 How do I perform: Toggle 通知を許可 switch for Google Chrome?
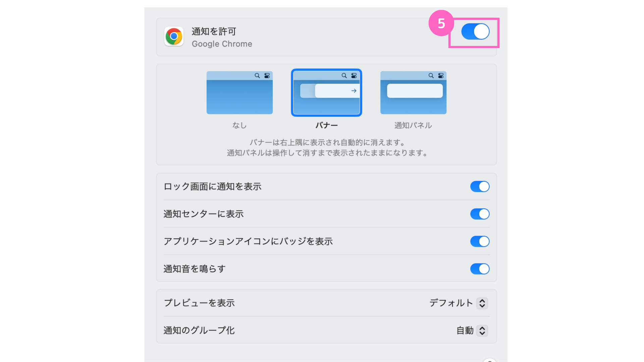(475, 32)
